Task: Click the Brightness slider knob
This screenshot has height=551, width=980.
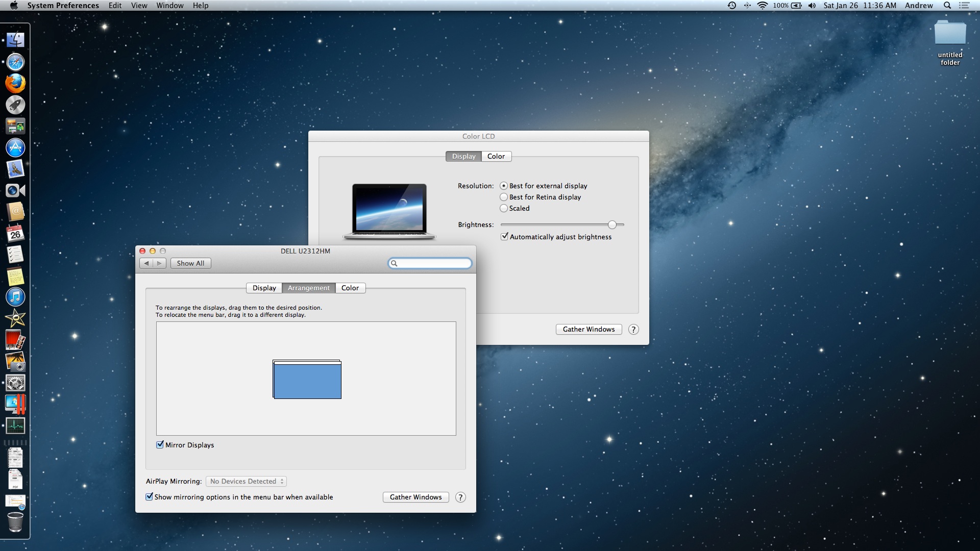Action: (x=612, y=224)
